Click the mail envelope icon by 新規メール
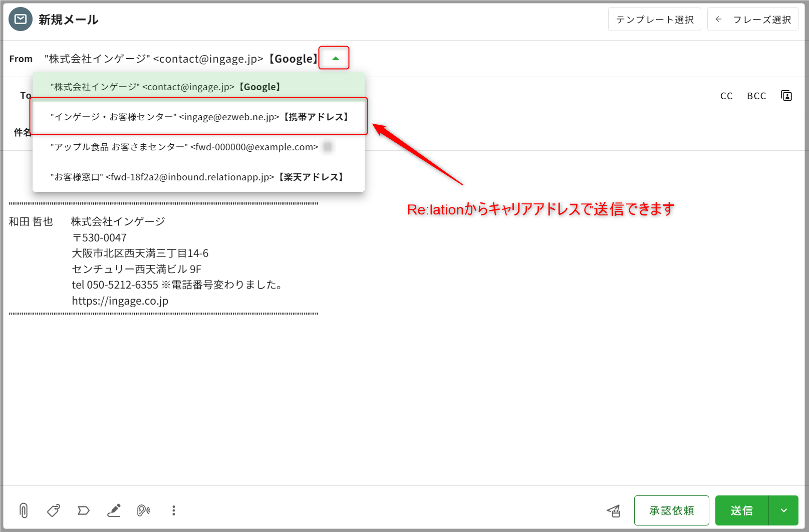This screenshot has width=809, height=532. click(x=21, y=20)
